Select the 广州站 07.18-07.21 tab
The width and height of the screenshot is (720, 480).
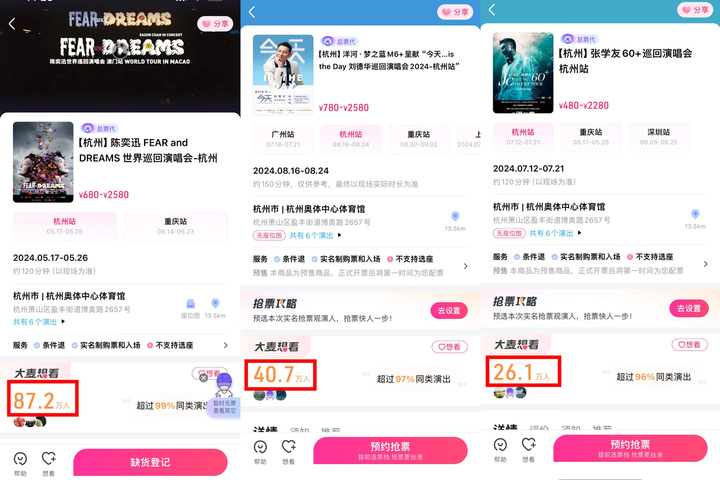tap(283, 139)
